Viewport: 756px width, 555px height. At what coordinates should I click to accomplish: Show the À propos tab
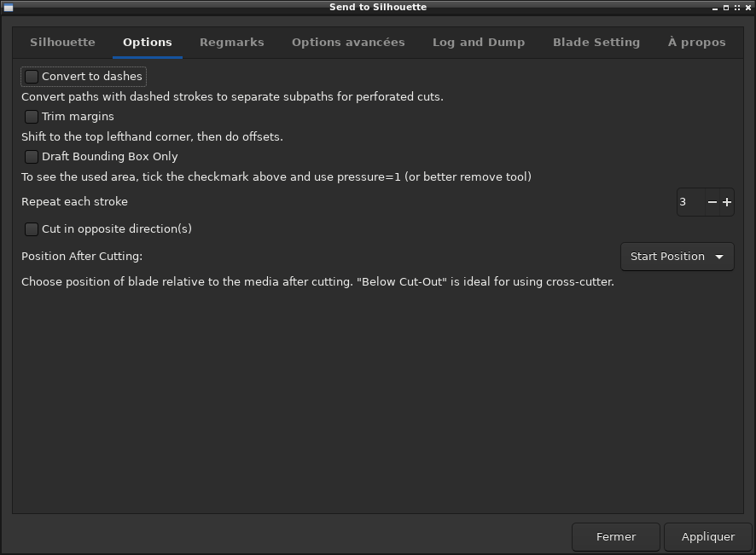pos(696,42)
